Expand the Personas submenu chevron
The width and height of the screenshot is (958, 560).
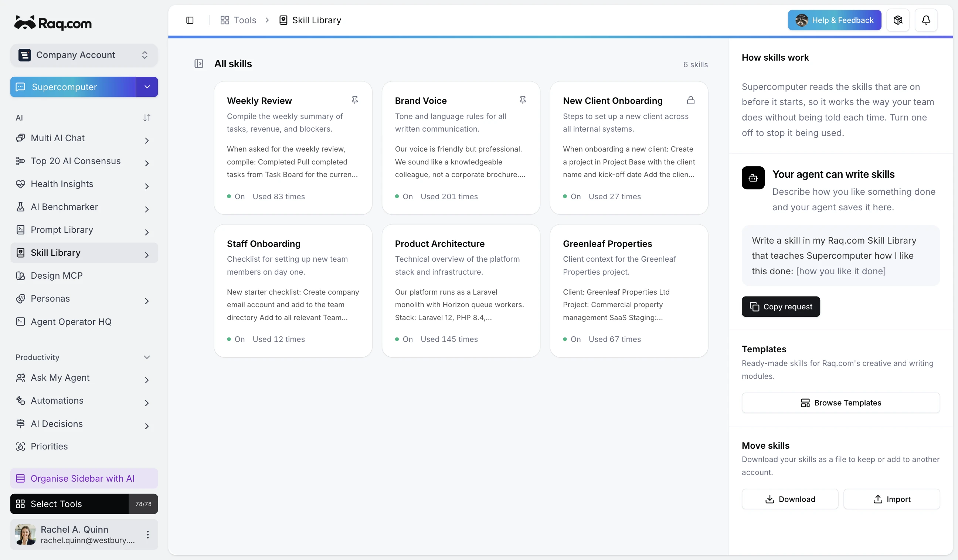[147, 301]
